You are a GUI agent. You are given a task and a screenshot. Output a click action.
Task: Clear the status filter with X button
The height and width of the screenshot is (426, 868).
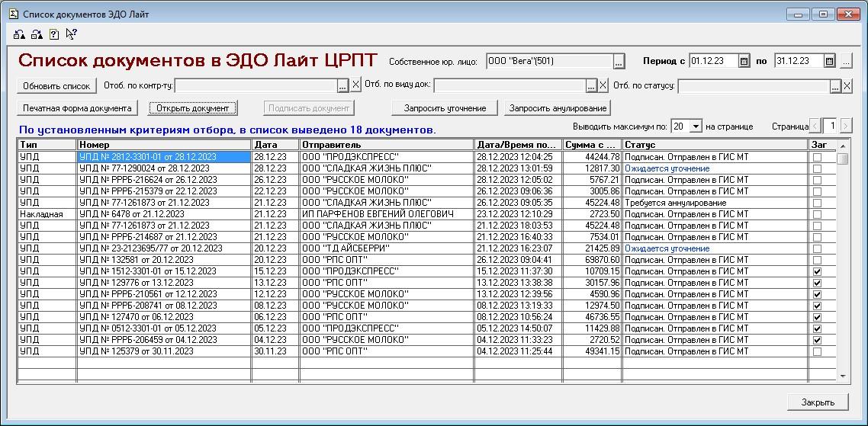click(847, 86)
